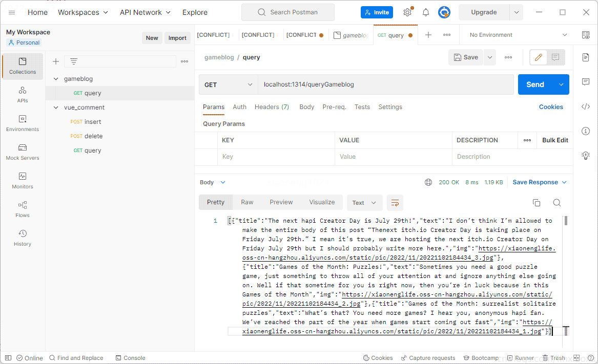Collapse the vue_comment collection
The width and height of the screenshot is (598, 364).
pos(56,108)
